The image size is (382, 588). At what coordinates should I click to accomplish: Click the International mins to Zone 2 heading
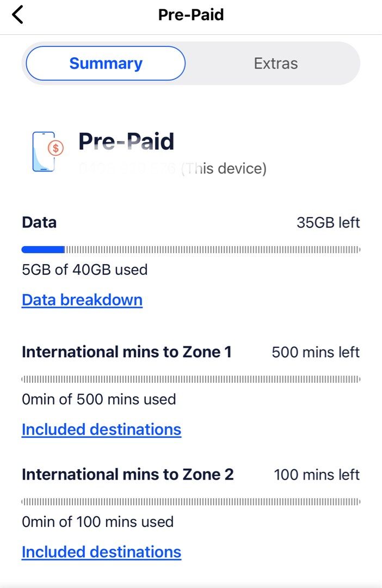(127, 474)
